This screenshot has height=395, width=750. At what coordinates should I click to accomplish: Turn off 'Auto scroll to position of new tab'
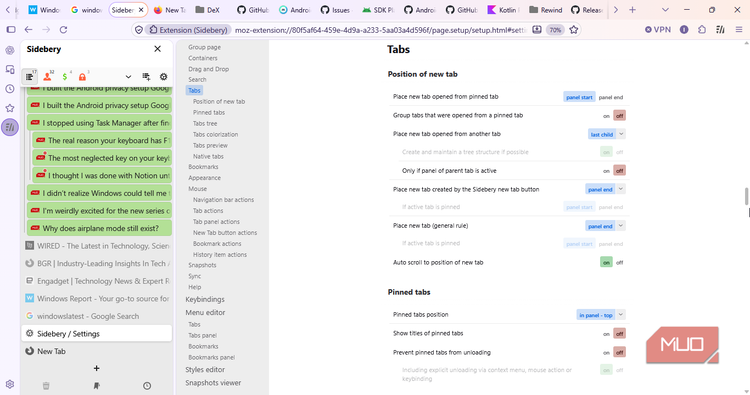[620, 263]
